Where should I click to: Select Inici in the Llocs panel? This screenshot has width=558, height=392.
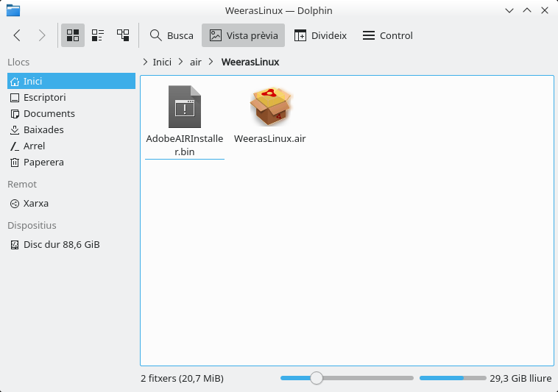(71, 81)
